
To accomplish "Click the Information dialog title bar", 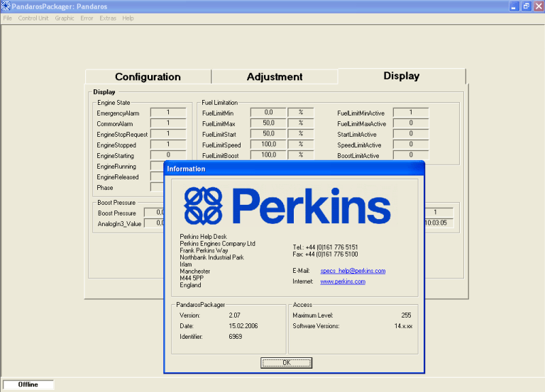I will point(294,169).
